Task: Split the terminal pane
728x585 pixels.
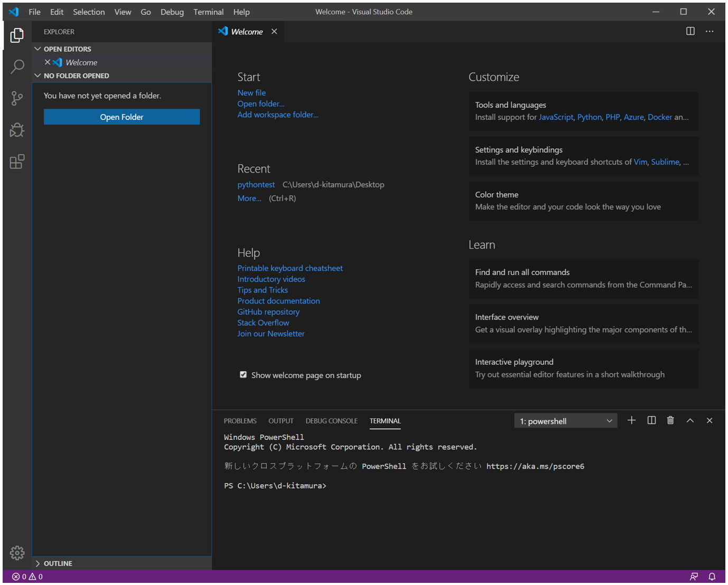Action: (651, 420)
